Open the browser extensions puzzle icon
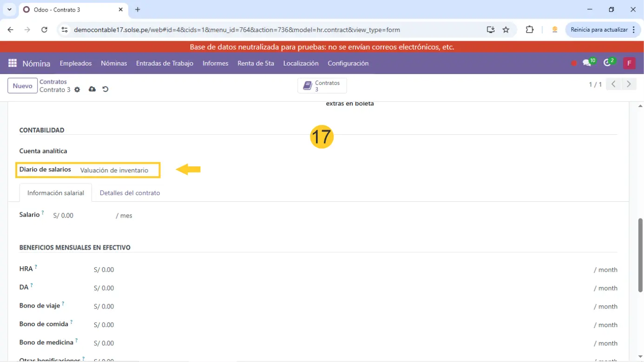The height and width of the screenshot is (362, 644). 530,30
